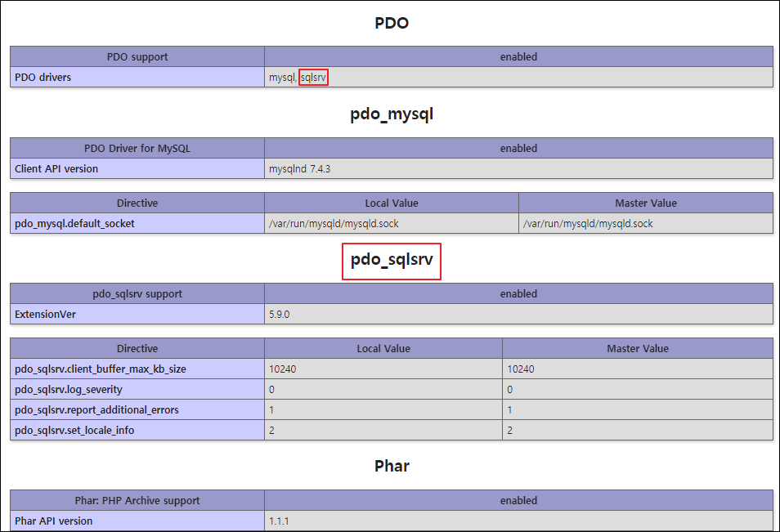Select Local Value 1 of report_additional_errors
The height and width of the screenshot is (532, 780).
[x=271, y=409]
